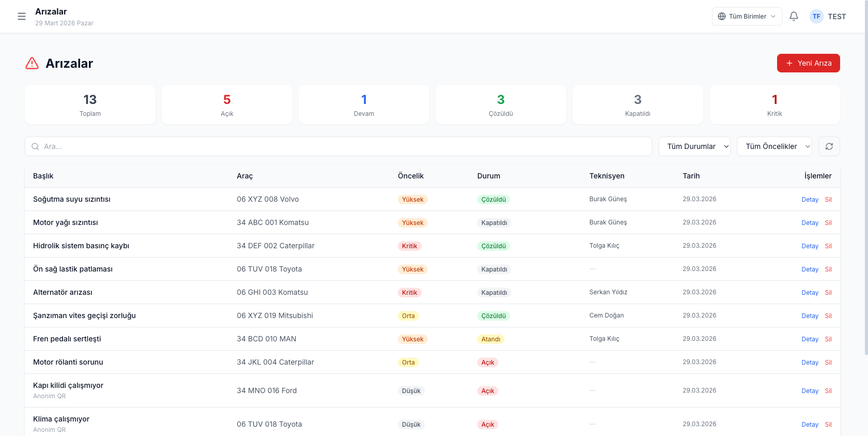Image resolution: width=868 pixels, height=436 pixels.
Task: Expand the Tüm Öncelikler dropdown
Action: click(x=774, y=146)
